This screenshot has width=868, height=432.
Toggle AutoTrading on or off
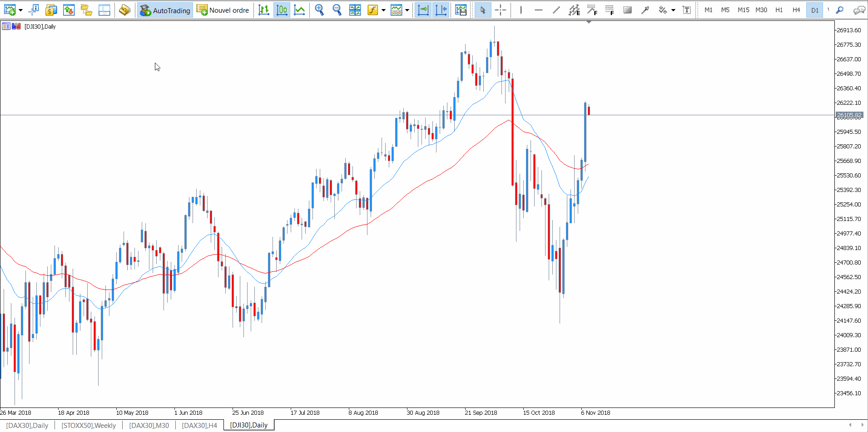164,10
